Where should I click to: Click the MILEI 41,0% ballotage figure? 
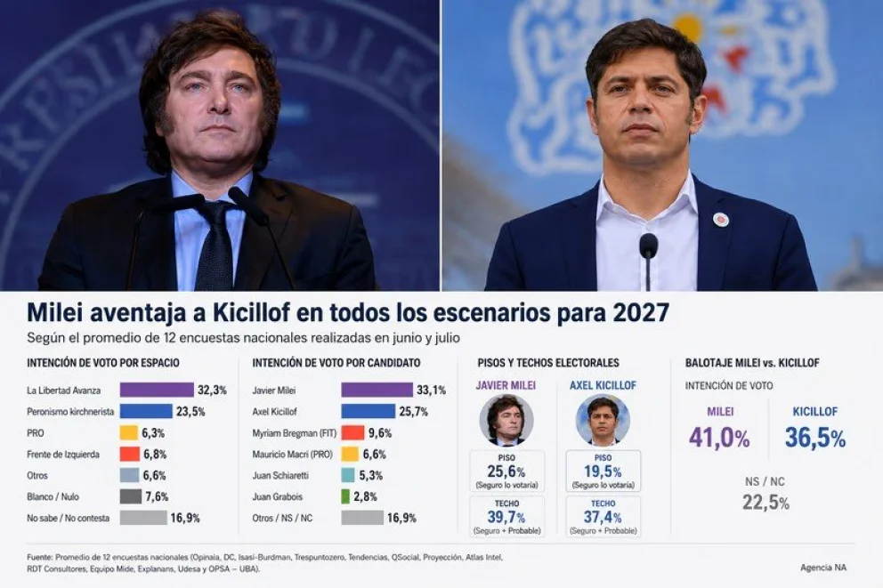click(720, 439)
